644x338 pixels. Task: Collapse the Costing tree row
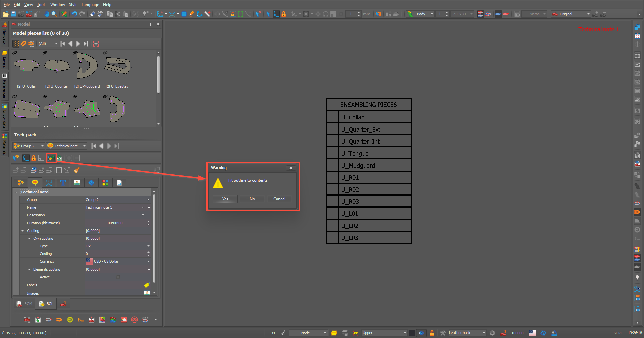coord(23,231)
